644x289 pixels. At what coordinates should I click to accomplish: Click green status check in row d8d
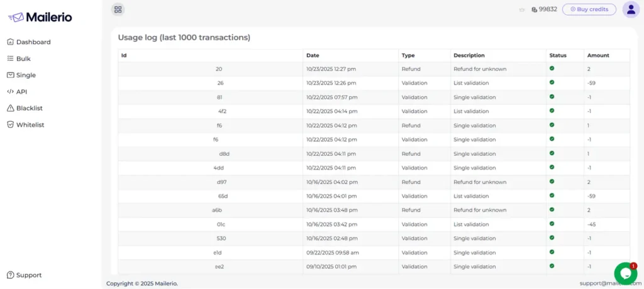tap(552, 153)
